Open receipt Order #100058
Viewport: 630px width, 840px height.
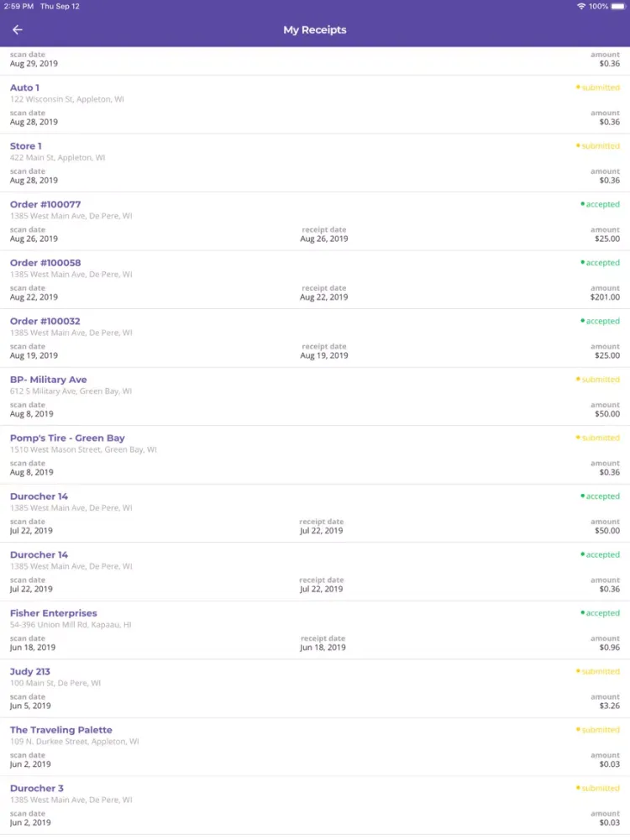tap(315, 280)
